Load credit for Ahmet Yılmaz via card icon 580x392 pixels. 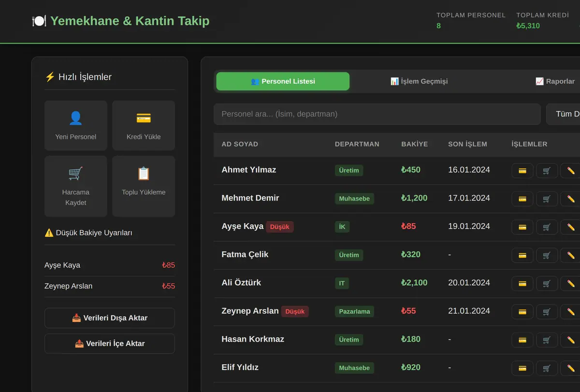[x=522, y=171]
